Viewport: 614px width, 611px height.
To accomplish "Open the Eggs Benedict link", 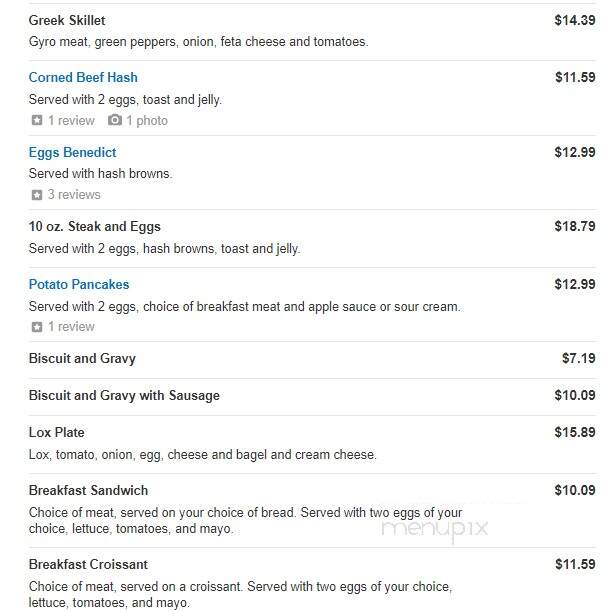I will tap(72, 152).
